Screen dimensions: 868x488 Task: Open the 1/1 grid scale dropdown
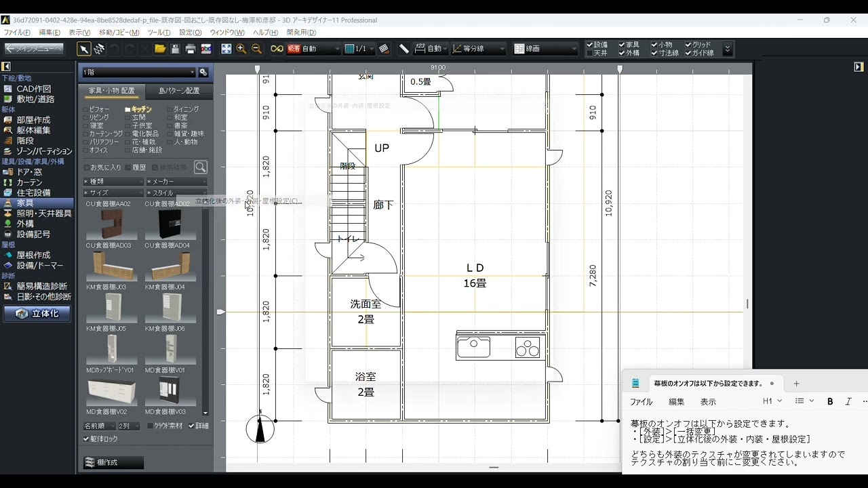click(x=359, y=49)
